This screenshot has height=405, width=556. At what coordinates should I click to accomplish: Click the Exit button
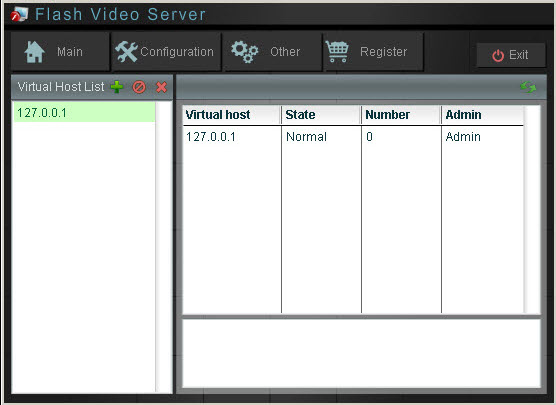point(511,55)
